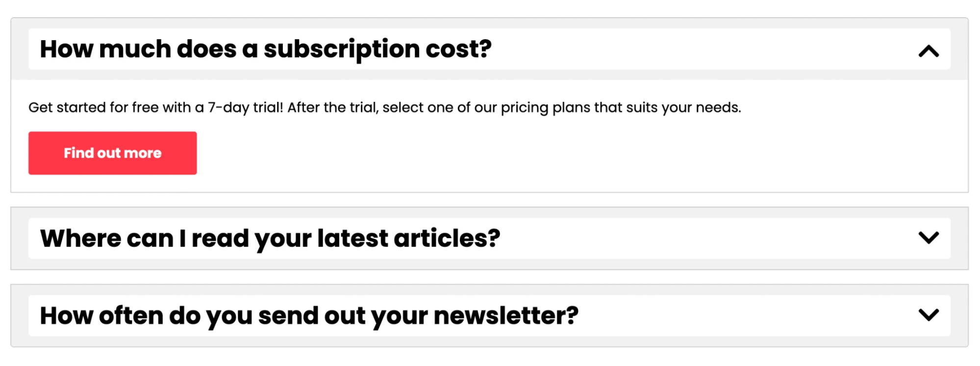Expand "How often do you send out your newsletter?"

(309, 316)
